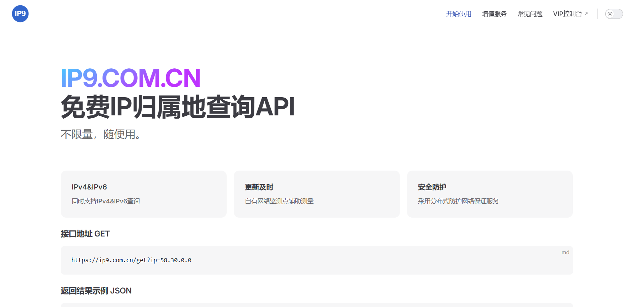Select the IPv4&IPv6 feature card
The height and width of the screenshot is (307, 644).
(x=144, y=194)
